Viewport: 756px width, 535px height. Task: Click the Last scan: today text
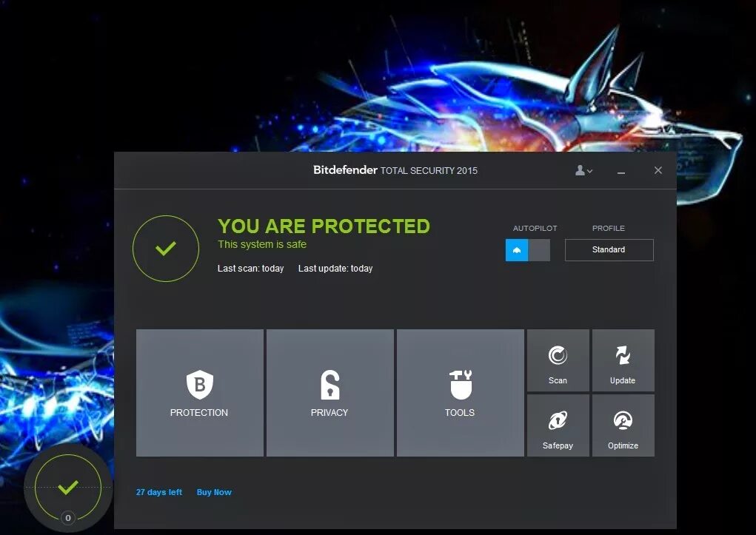point(251,269)
